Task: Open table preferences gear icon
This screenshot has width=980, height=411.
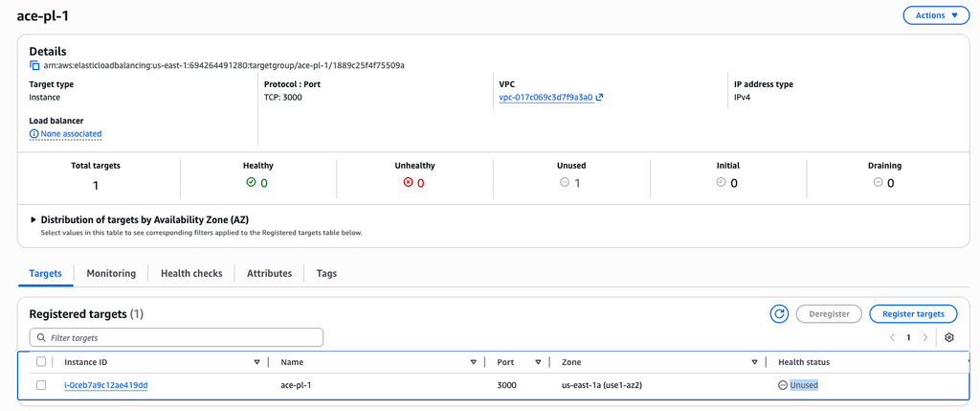Action: click(x=949, y=337)
